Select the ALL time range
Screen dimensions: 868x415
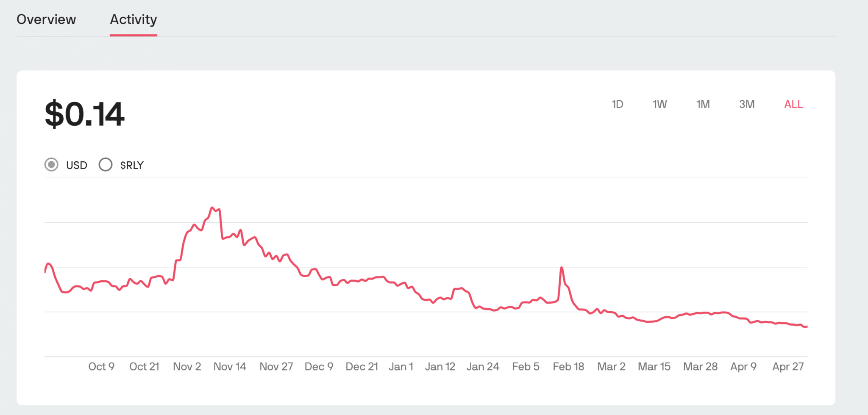(x=793, y=104)
